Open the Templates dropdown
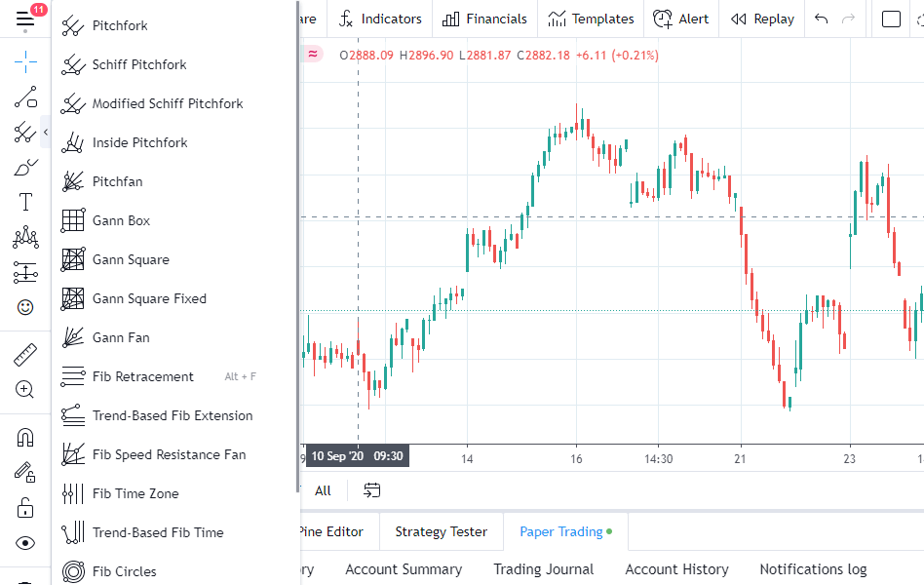The image size is (924, 585). [591, 19]
